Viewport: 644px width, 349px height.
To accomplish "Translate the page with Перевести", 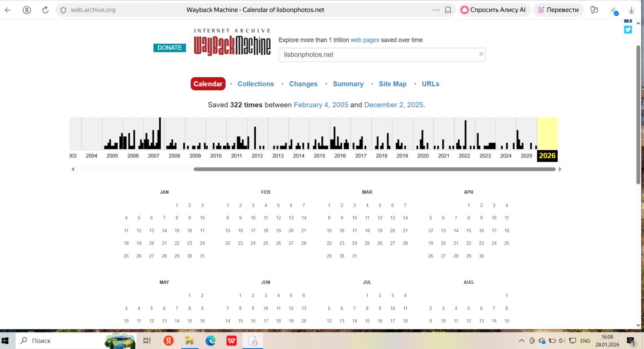I will (x=558, y=10).
